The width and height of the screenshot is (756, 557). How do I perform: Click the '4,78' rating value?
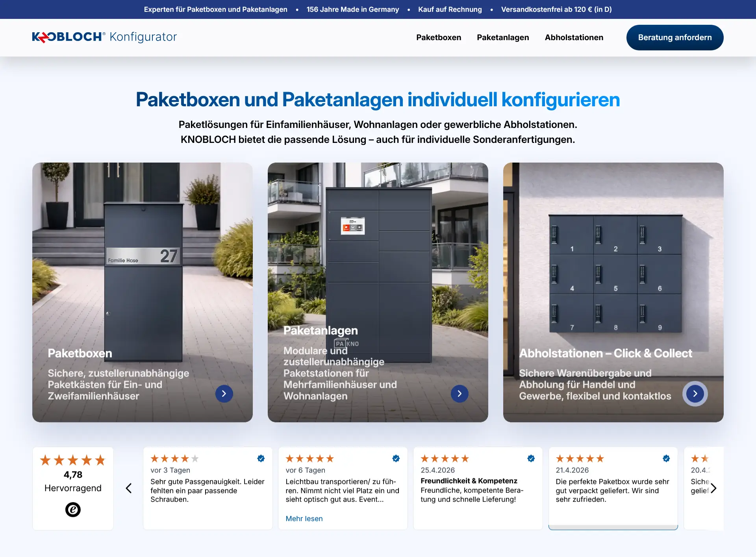tap(73, 475)
